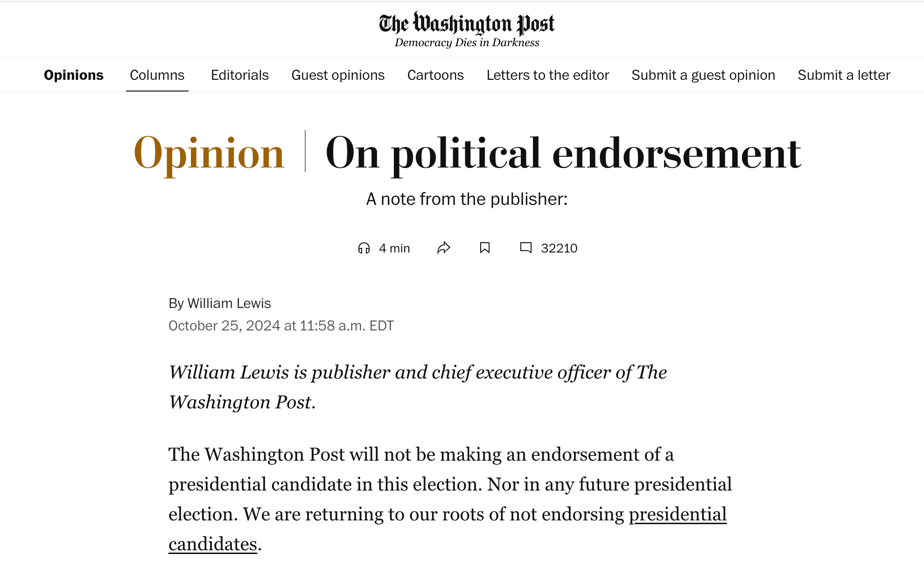Open the Opinions section heading

point(74,75)
